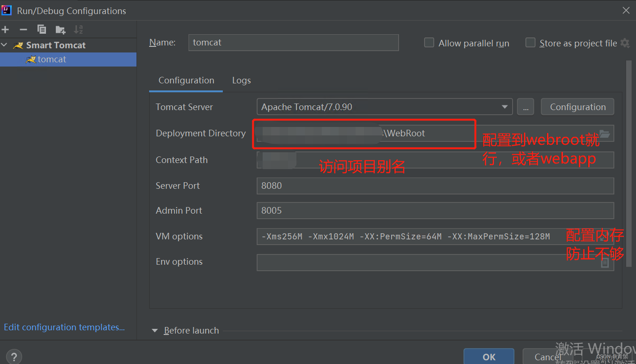Click the Cancel button
This screenshot has height=364, width=636.
click(x=547, y=357)
